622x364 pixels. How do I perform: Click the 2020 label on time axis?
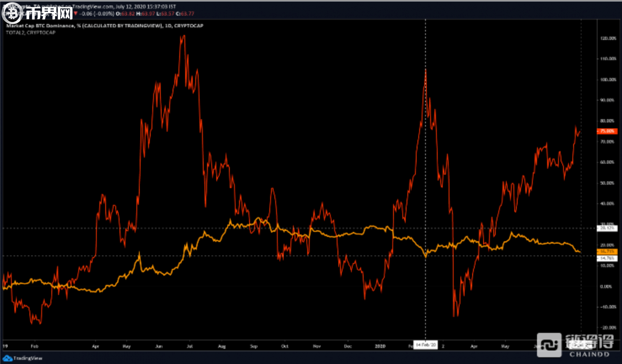point(380,346)
